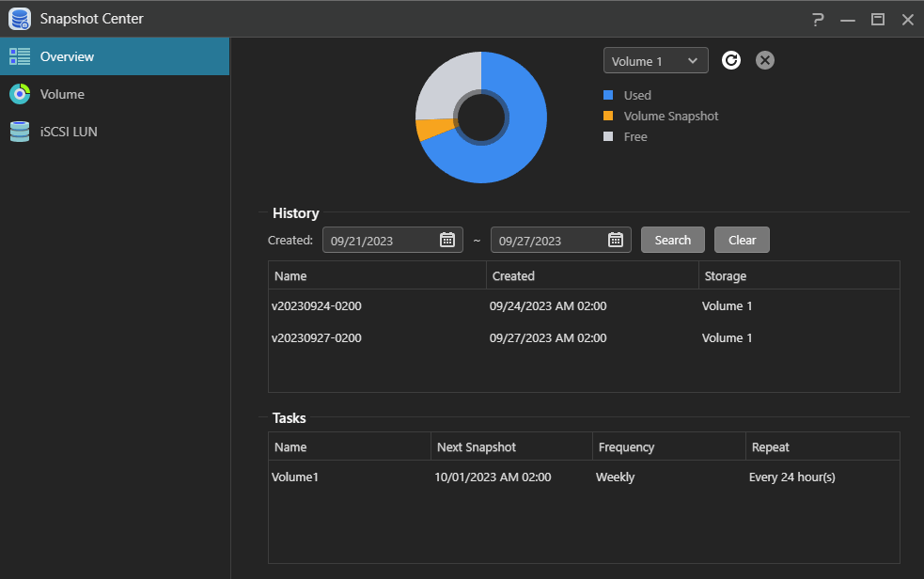924x579 pixels.
Task: Select the Volume1 task row name
Action: [x=294, y=477]
